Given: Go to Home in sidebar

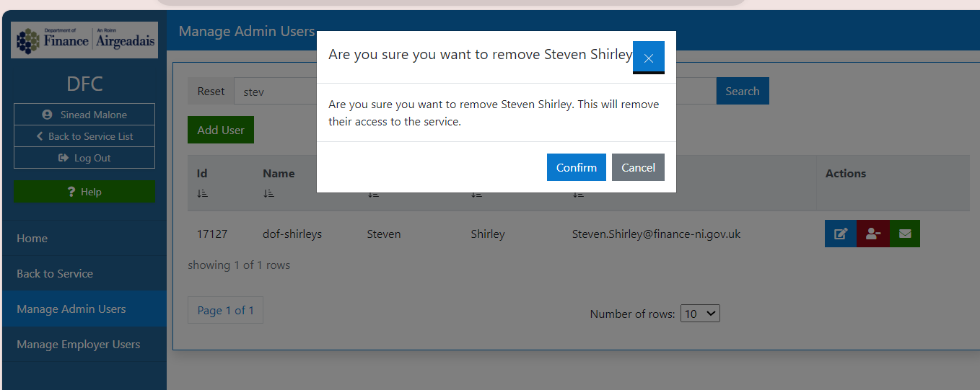Looking at the screenshot, I should [32, 238].
